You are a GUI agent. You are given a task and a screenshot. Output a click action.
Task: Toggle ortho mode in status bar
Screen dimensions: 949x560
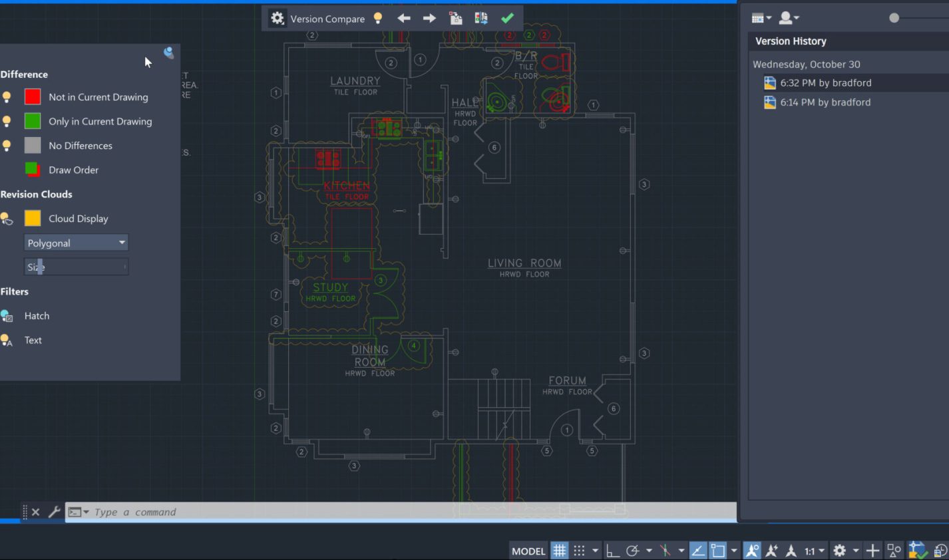pos(612,551)
